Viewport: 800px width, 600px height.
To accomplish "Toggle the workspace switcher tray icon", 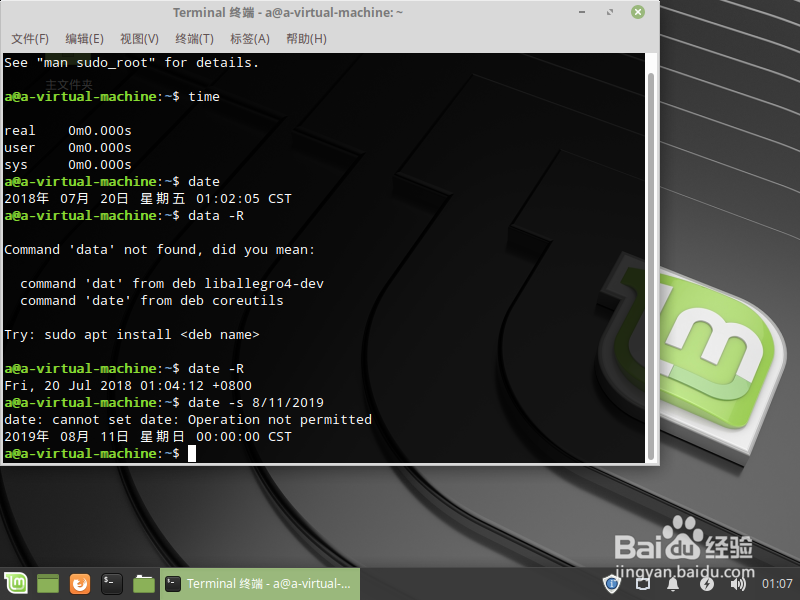I will [x=644, y=584].
